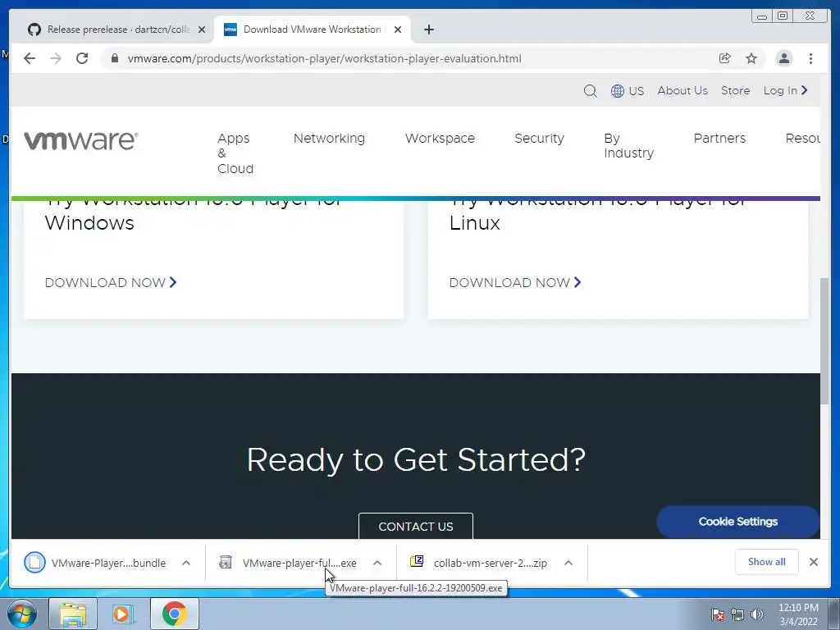Screen dimensions: 840x630
Task: Maximize the Chrome window
Action: pos(783,16)
